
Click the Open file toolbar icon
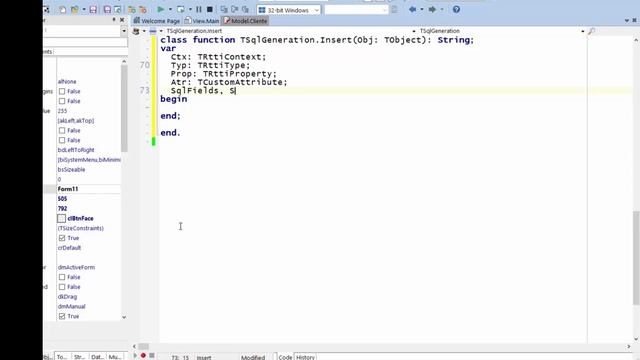pos(74,9)
